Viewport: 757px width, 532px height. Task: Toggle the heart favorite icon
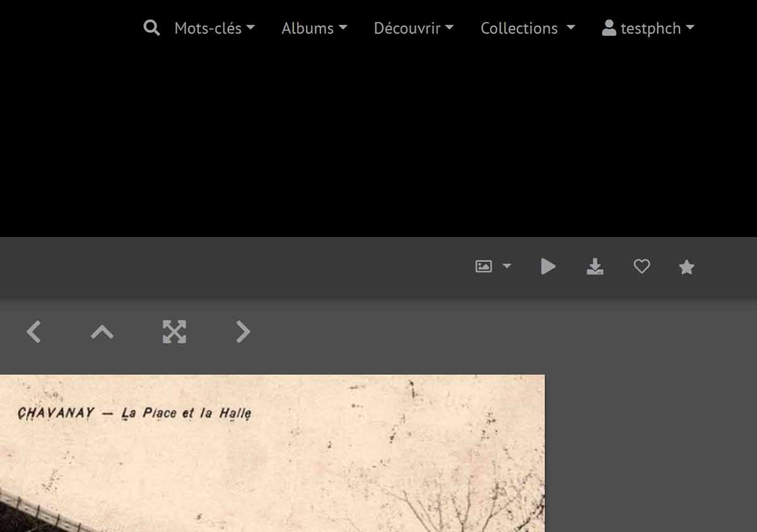[642, 267]
